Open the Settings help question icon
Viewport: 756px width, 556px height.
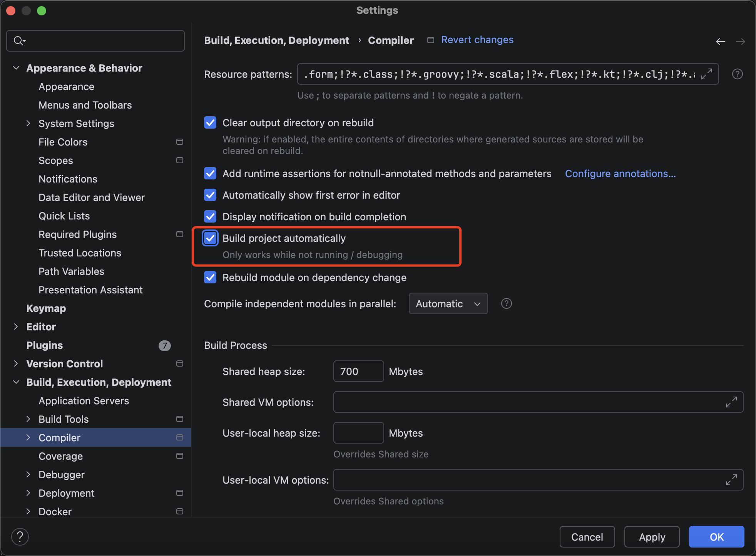click(x=20, y=537)
